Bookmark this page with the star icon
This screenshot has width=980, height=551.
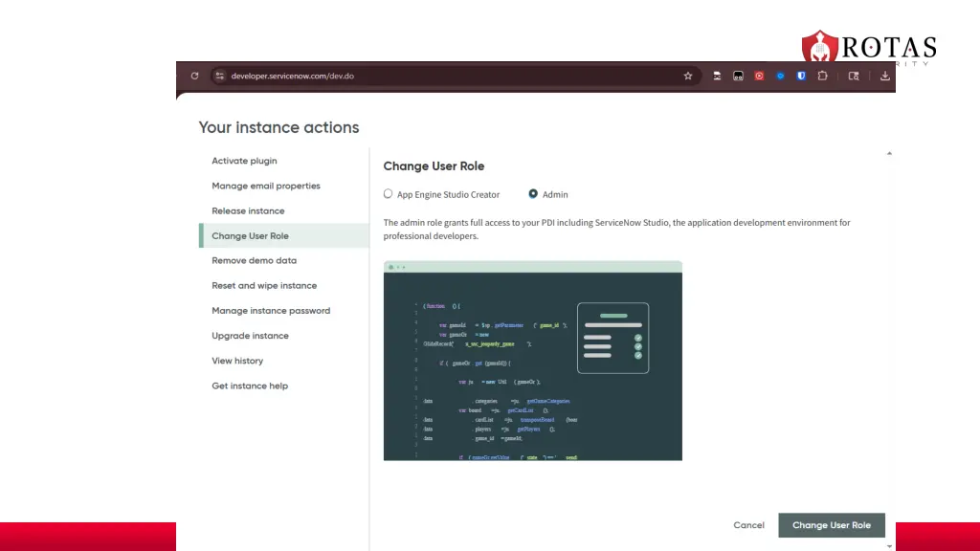(688, 76)
